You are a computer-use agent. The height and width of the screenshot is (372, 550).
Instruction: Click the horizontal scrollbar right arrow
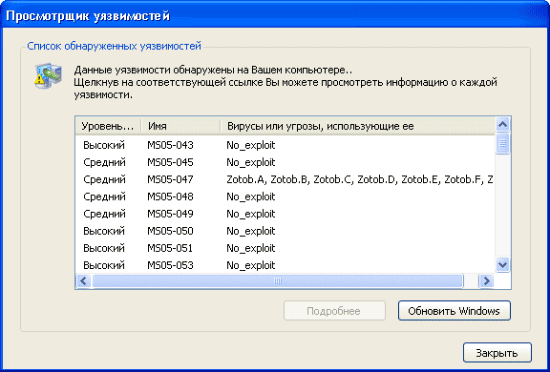[x=486, y=280]
